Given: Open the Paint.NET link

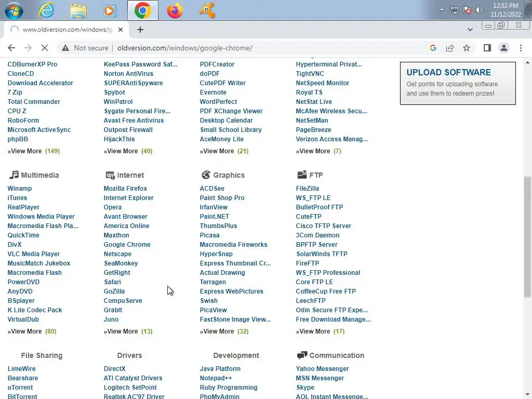Looking at the screenshot, I should (x=214, y=217).
